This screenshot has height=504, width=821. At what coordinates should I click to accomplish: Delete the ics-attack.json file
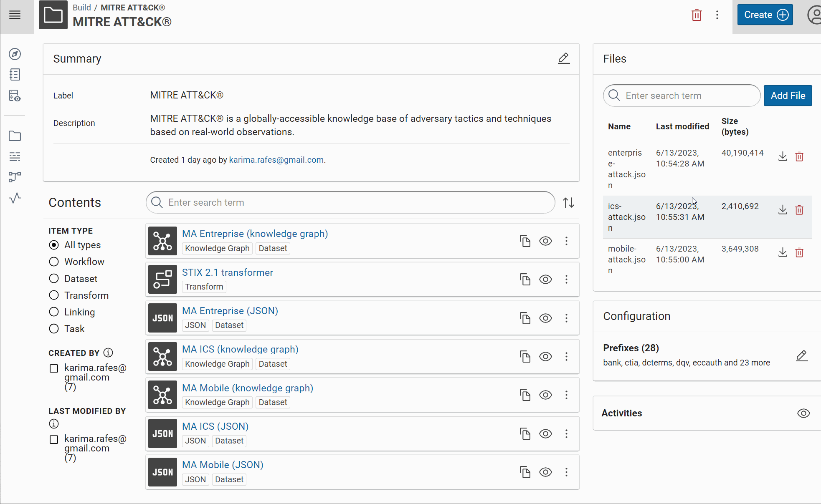[799, 210]
